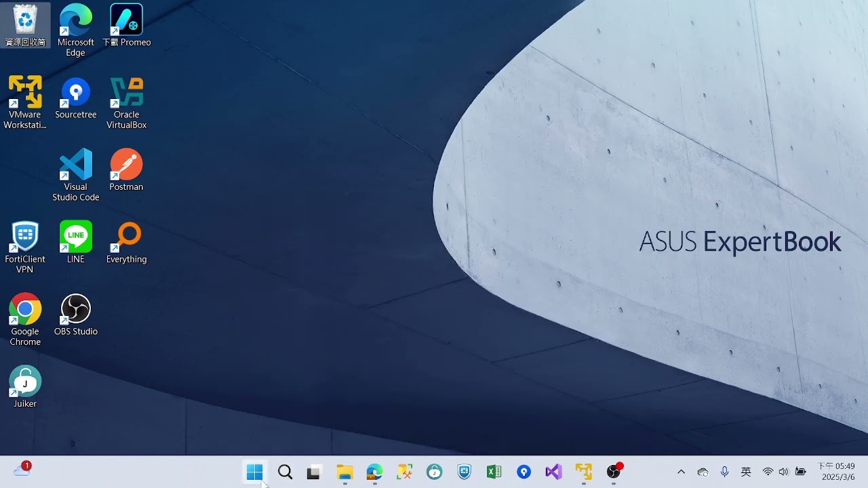
Task: Open Wi-Fi network tray icon
Action: tap(768, 472)
